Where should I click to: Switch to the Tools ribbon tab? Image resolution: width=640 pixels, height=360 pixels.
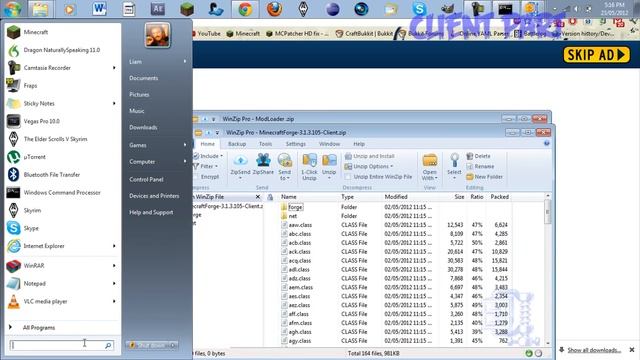[265, 144]
